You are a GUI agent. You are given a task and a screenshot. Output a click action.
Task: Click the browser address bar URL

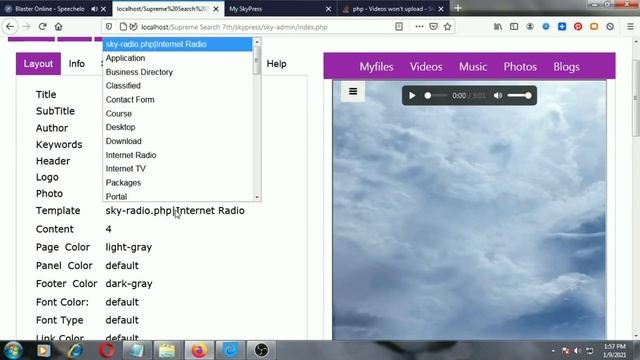(234, 27)
